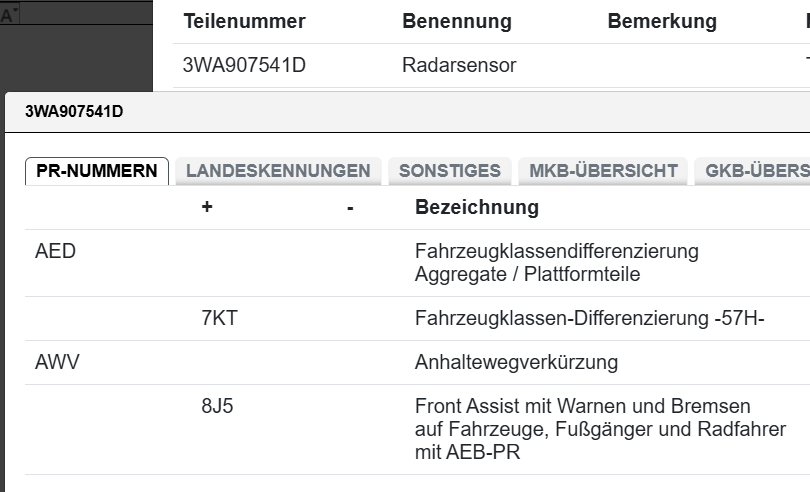Image resolution: width=810 pixels, height=492 pixels.
Task: Show the MKB-ÜBERSICHT tab
Action: tap(602, 171)
